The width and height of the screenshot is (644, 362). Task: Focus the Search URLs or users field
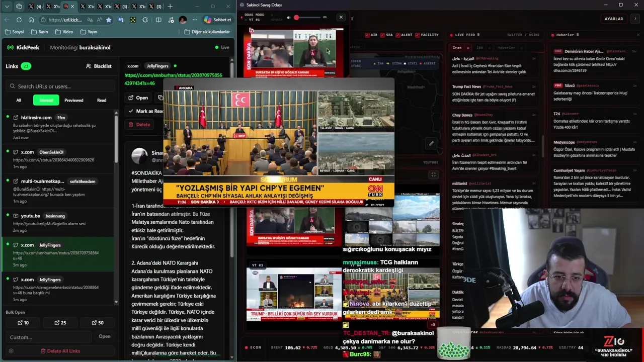(60, 86)
